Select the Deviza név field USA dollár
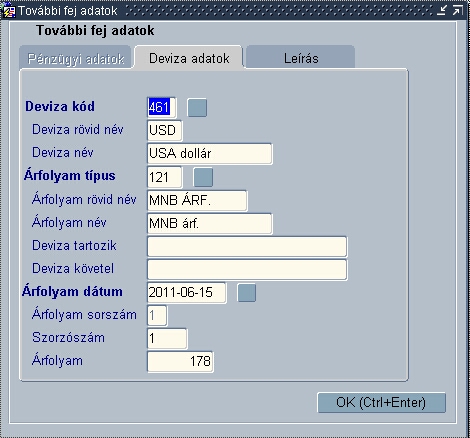470x438 pixels. pos(210,154)
